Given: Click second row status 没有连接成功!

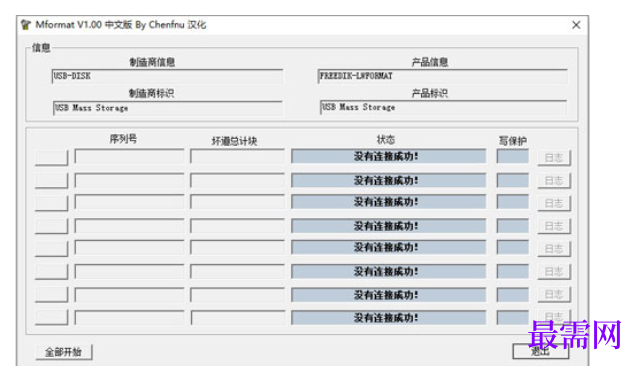Looking at the screenshot, I should (x=389, y=180).
